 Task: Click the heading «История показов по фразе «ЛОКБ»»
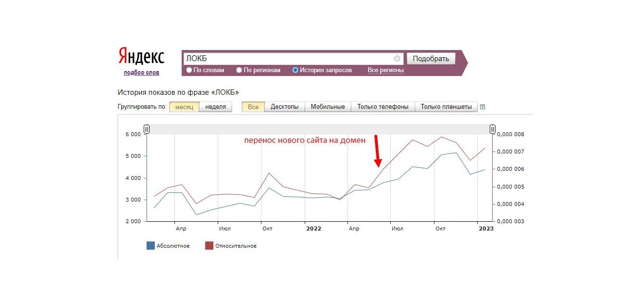pos(178,92)
